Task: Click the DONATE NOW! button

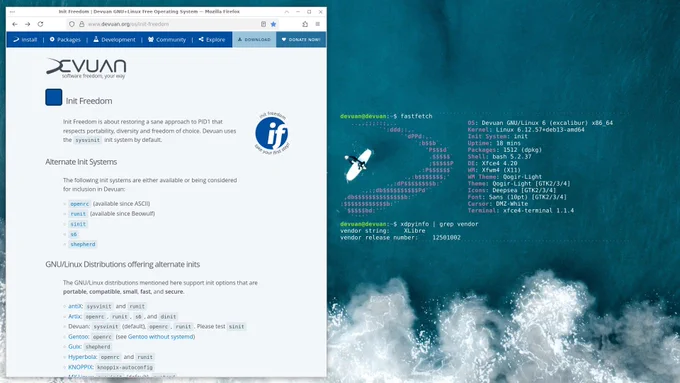Action: (301, 39)
